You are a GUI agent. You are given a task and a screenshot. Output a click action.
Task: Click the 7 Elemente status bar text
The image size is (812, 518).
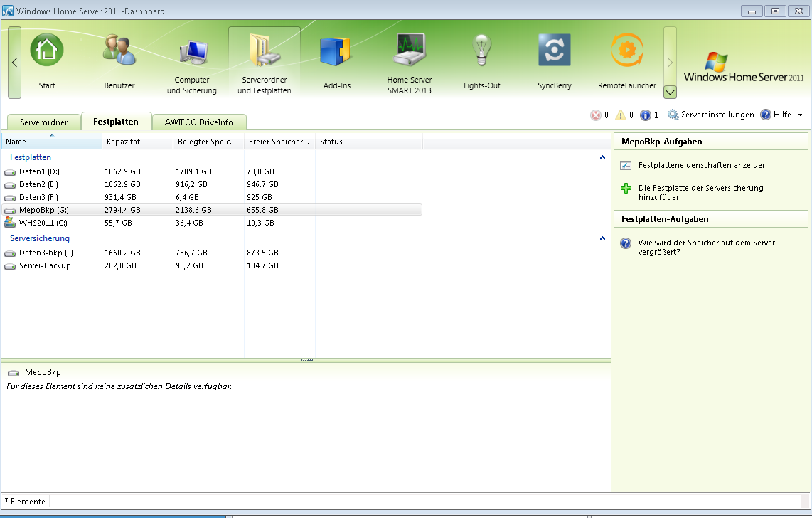click(25, 502)
